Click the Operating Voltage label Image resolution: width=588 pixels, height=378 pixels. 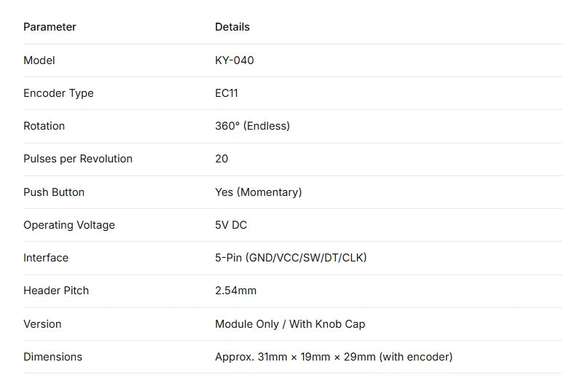point(69,225)
